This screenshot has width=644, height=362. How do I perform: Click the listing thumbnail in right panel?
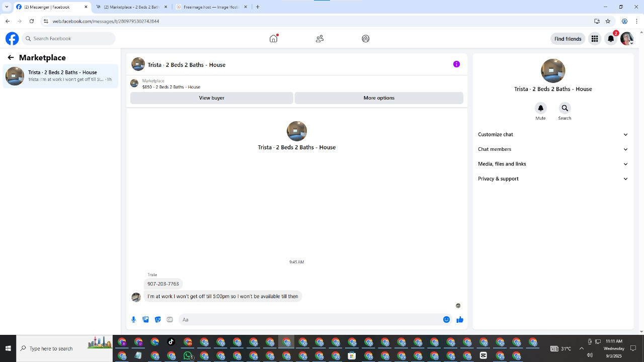553,71
